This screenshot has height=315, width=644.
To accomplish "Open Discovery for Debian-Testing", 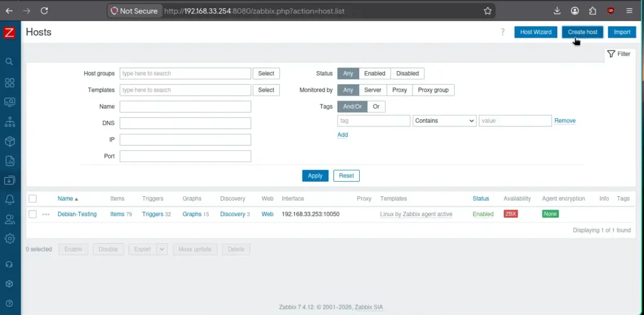I will tap(233, 214).
